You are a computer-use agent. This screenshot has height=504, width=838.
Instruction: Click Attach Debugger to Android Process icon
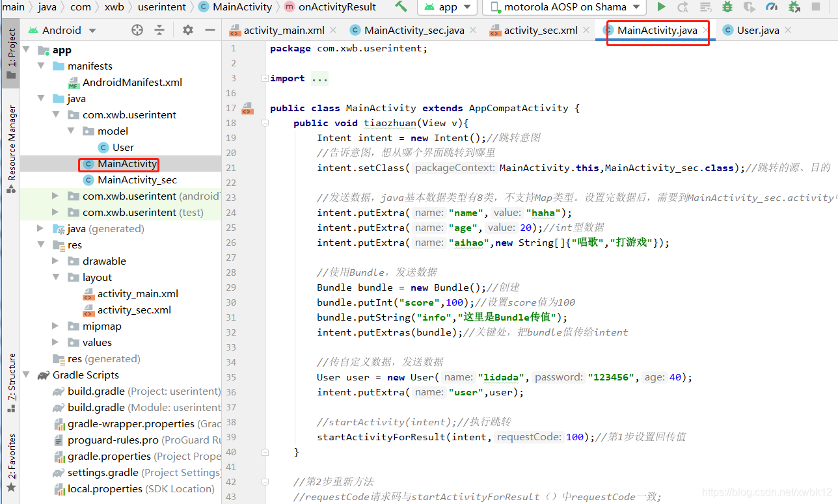pos(794,7)
